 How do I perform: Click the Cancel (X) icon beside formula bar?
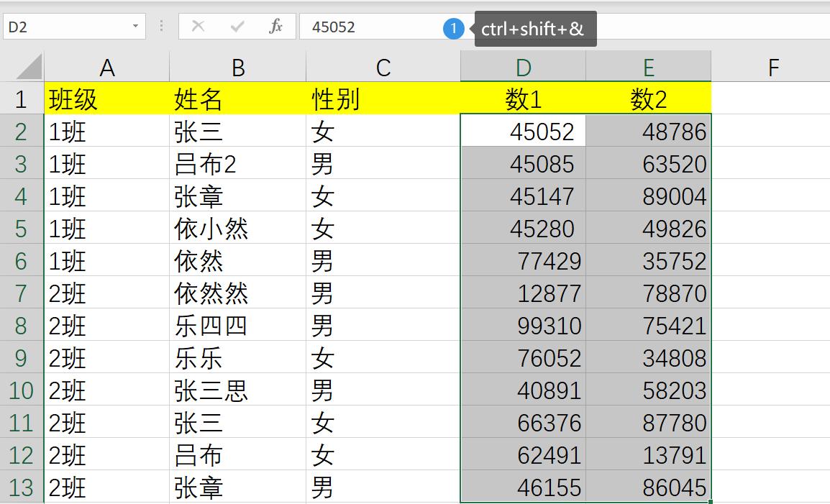click(x=199, y=27)
